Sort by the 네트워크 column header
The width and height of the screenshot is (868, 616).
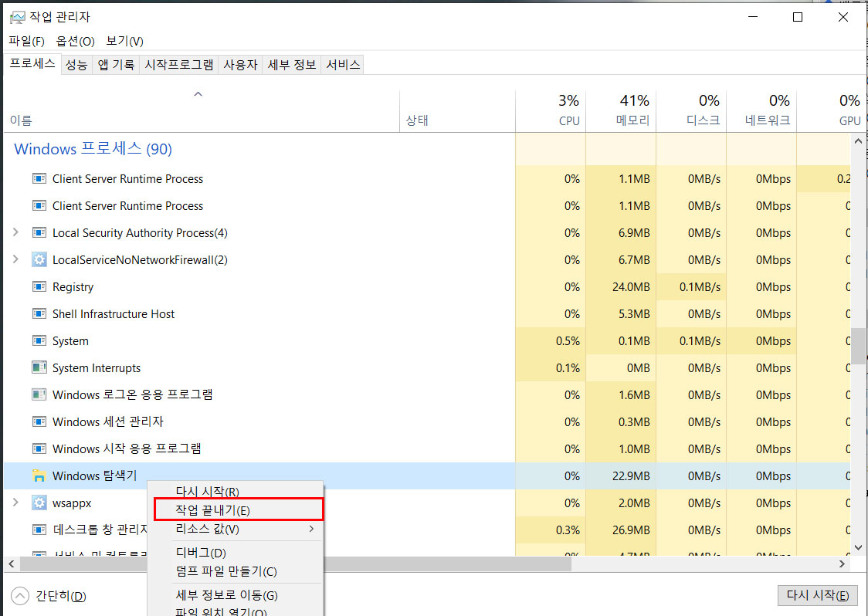point(761,110)
